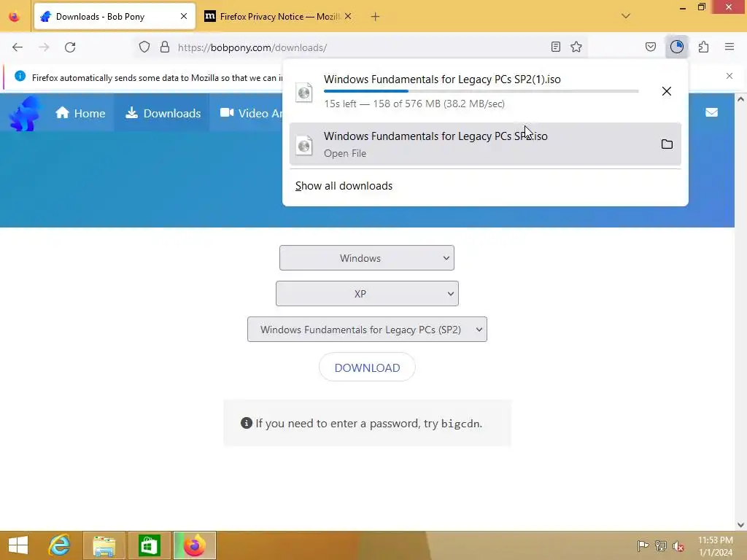The height and width of the screenshot is (560, 747).
Task: Click the '15s left — 158 of 576 MB' status text
Action: (414, 104)
